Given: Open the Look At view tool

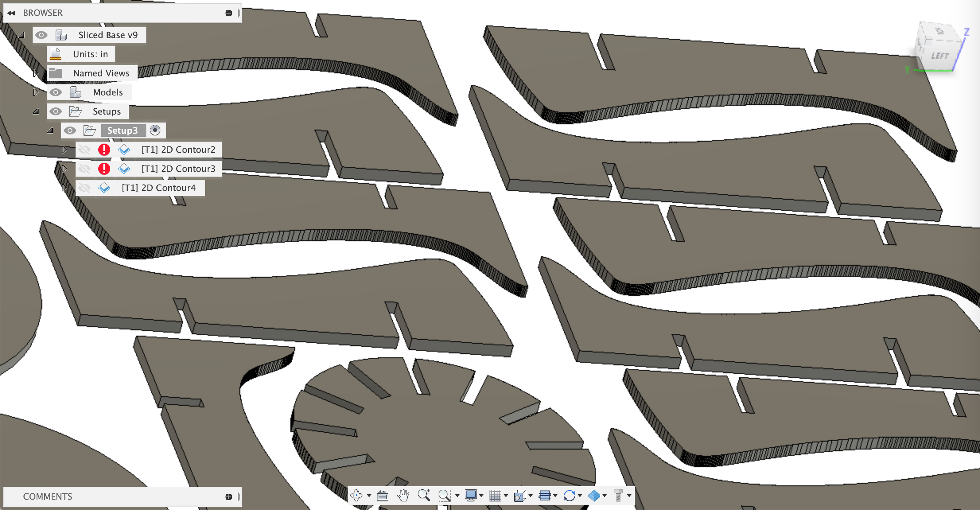Looking at the screenshot, I should coord(383,496).
